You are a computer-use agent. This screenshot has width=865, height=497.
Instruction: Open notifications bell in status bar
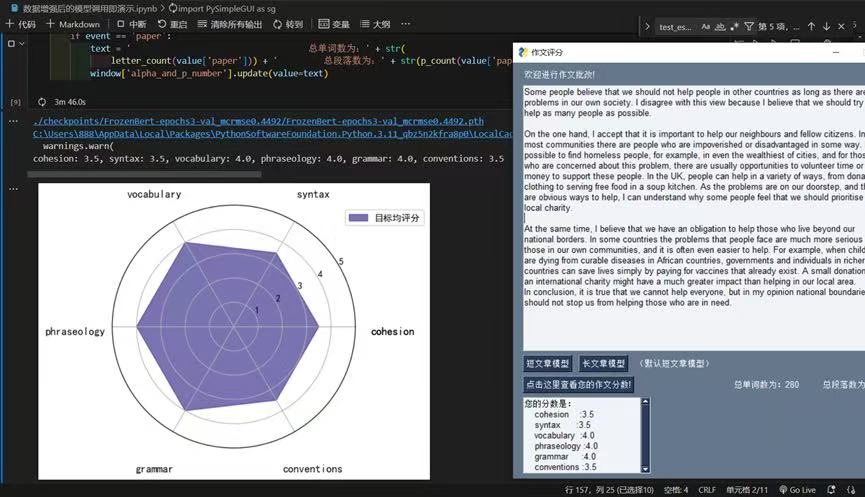click(831, 490)
